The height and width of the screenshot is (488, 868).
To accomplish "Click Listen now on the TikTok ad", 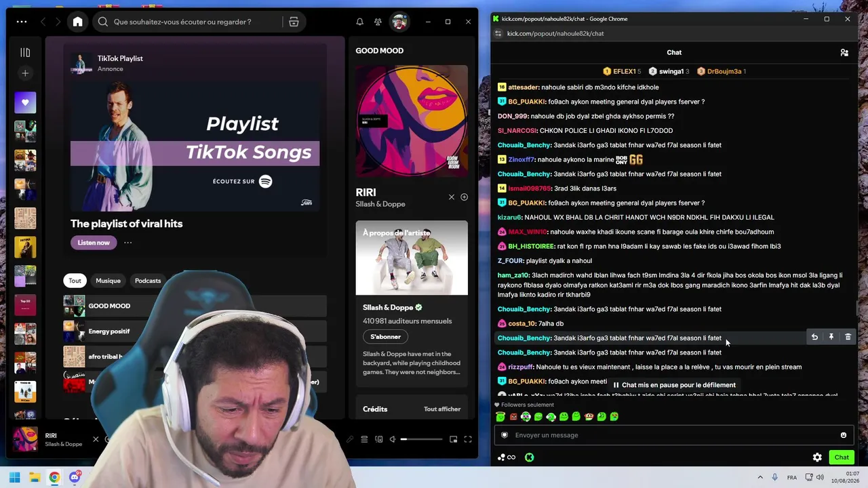I will 94,243.
